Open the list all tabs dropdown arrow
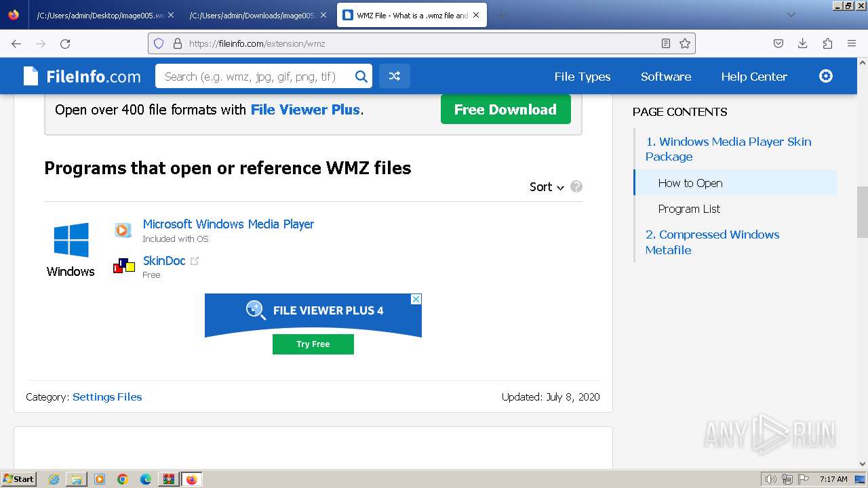 pyautogui.click(x=791, y=15)
